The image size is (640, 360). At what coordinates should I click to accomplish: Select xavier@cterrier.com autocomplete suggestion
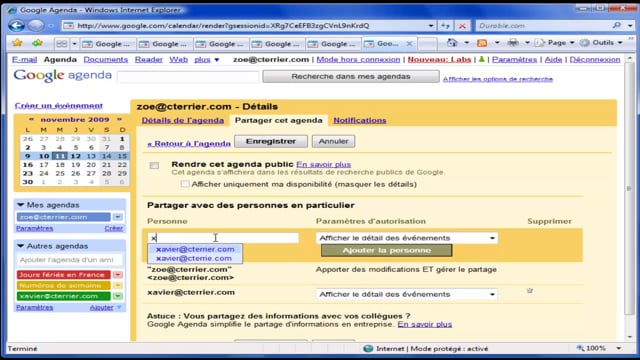(x=195, y=249)
